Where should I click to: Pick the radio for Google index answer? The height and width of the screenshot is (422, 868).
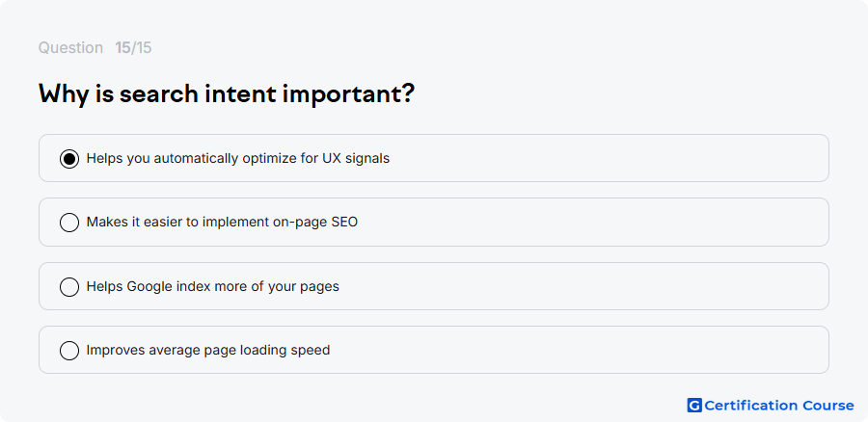click(69, 286)
